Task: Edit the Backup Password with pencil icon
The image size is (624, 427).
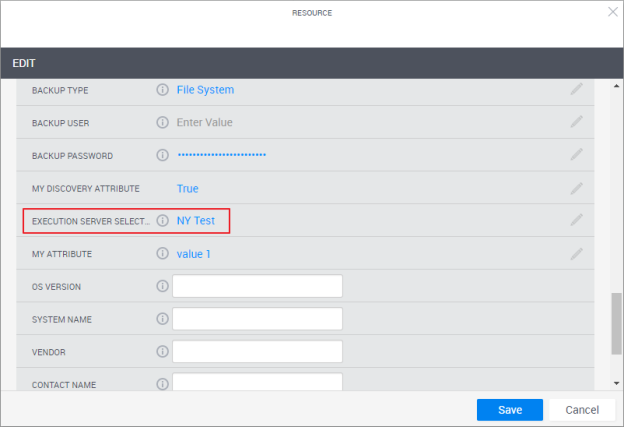Action: point(576,155)
